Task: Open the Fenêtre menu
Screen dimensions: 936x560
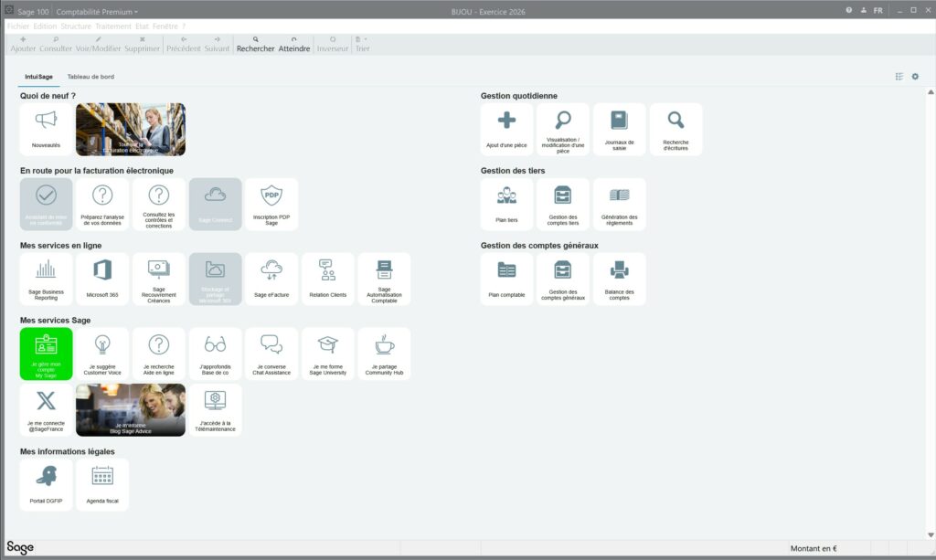Action: pos(165,26)
